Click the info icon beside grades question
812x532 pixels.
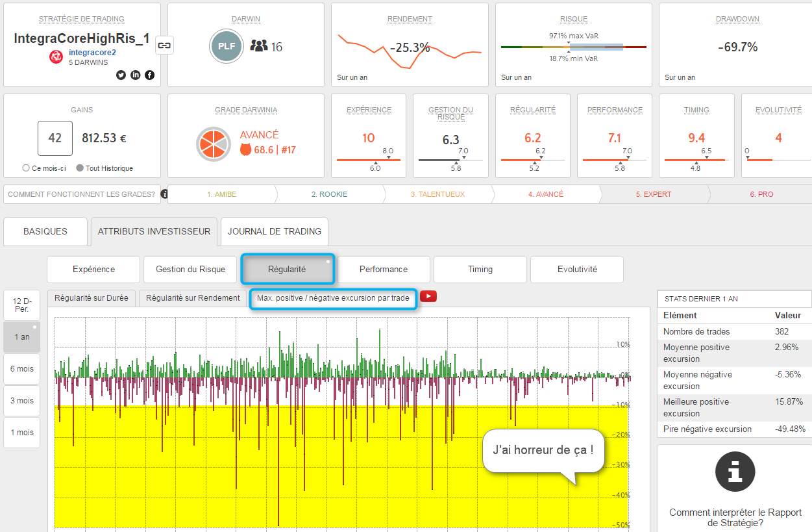tap(164, 194)
